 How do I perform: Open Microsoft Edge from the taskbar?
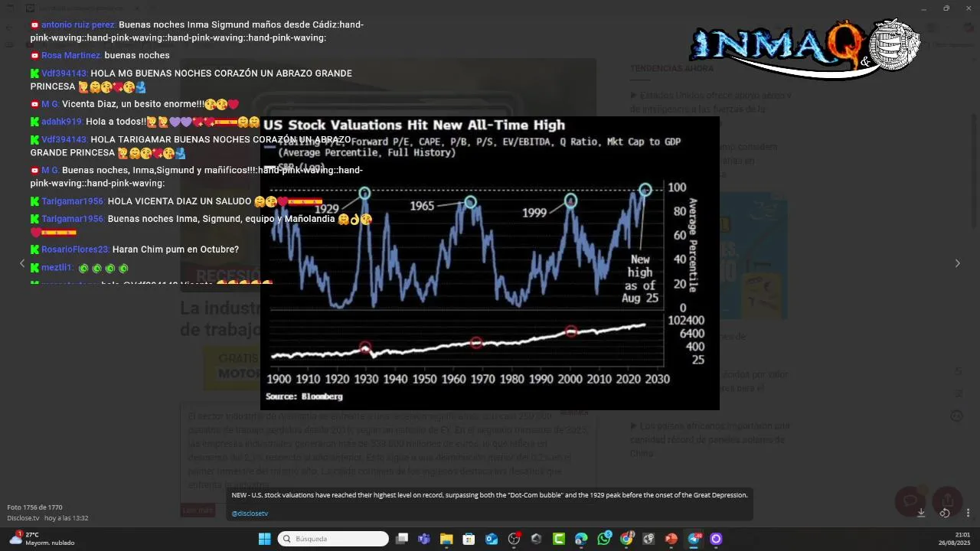point(581,539)
